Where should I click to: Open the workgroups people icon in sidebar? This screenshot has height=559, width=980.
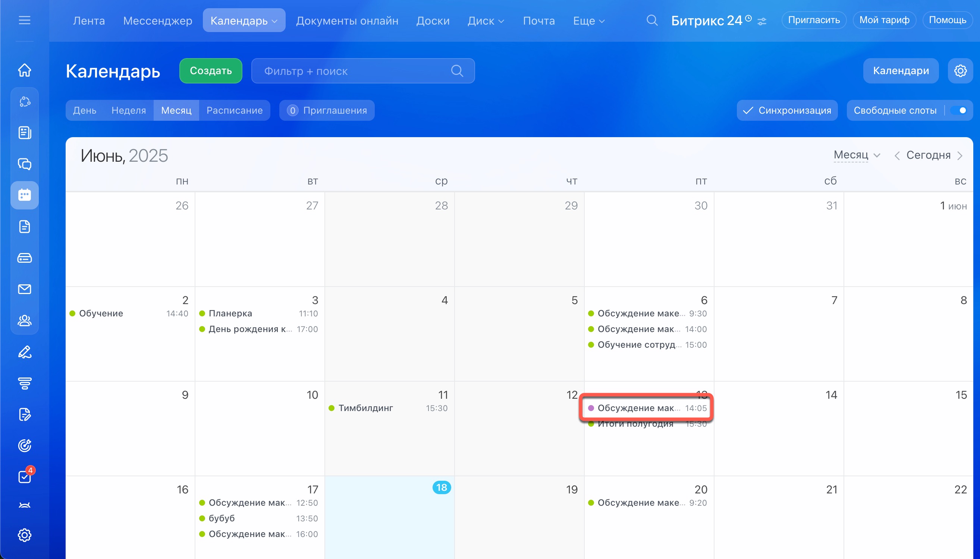(25, 320)
